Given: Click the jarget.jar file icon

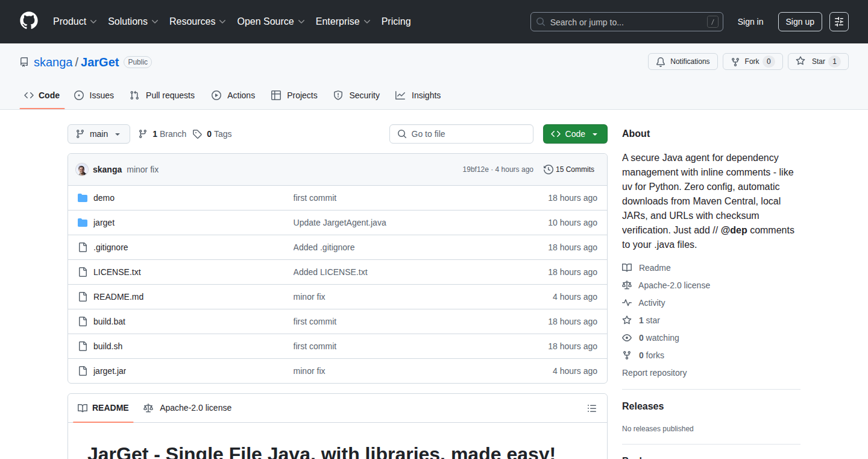Looking at the screenshot, I should (x=83, y=371).
